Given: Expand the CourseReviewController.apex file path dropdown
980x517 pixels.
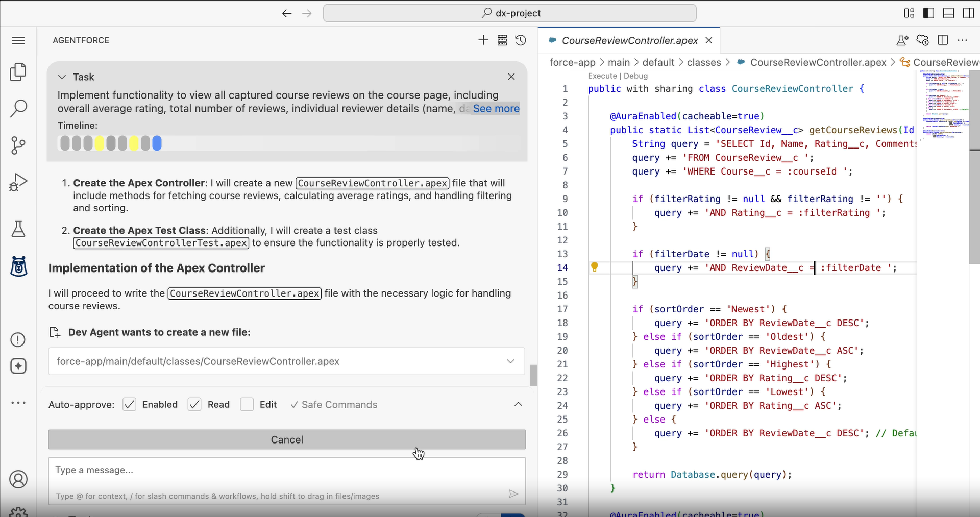Looking at the screenshot, I should point(510,361).
